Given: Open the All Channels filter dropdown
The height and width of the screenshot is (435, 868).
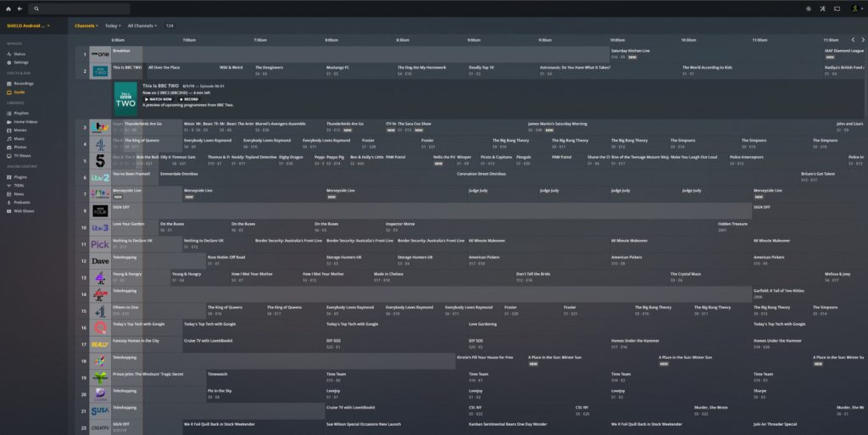Looking at the screenshot, I should [142, 25].
